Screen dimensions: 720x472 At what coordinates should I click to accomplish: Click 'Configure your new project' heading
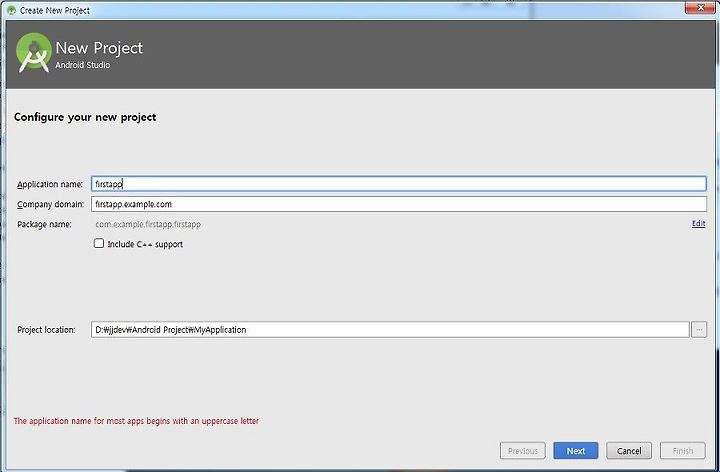[x=85, y=117]
